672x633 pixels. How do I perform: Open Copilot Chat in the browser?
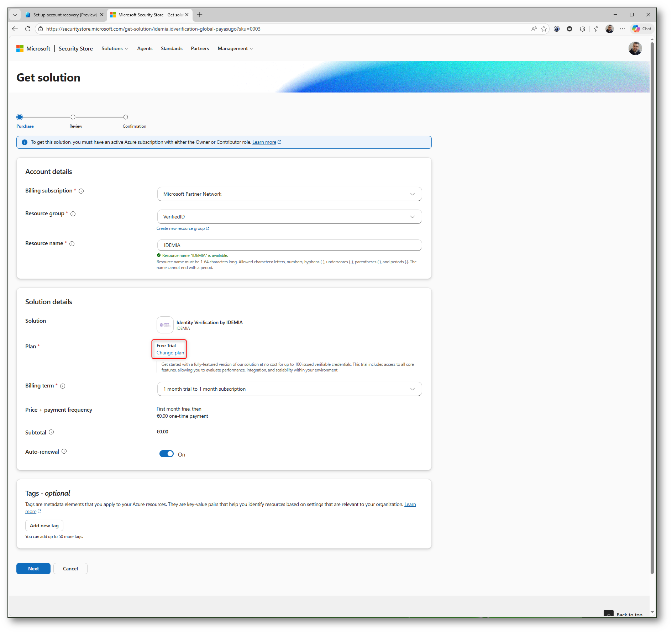pyautogui.click(x=642, y=29)
